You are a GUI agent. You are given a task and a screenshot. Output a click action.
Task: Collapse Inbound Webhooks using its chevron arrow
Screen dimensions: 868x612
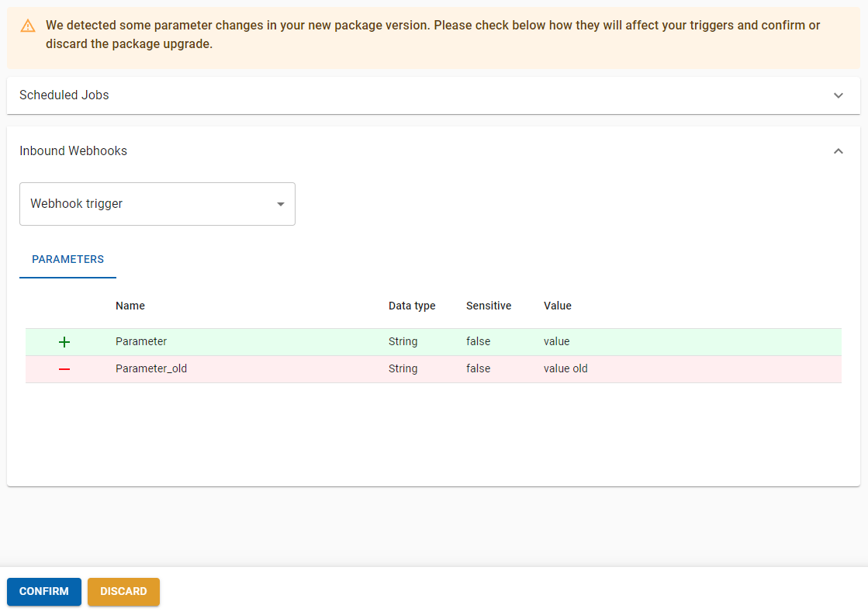tap(838, 151)
